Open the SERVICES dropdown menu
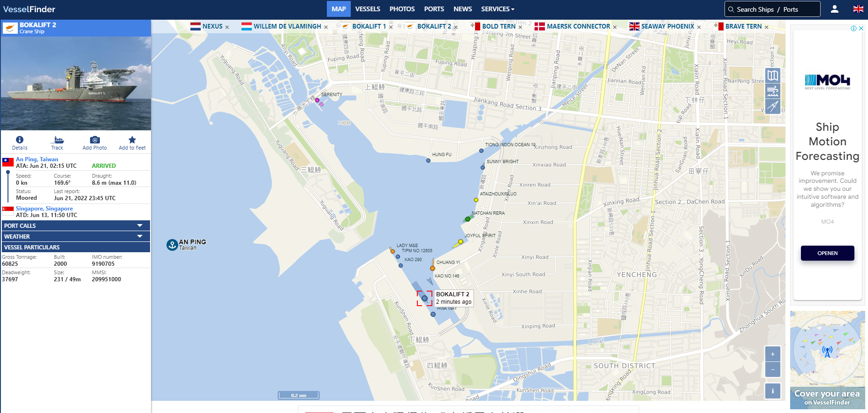868x413 pixels. [x=498, y=9]
